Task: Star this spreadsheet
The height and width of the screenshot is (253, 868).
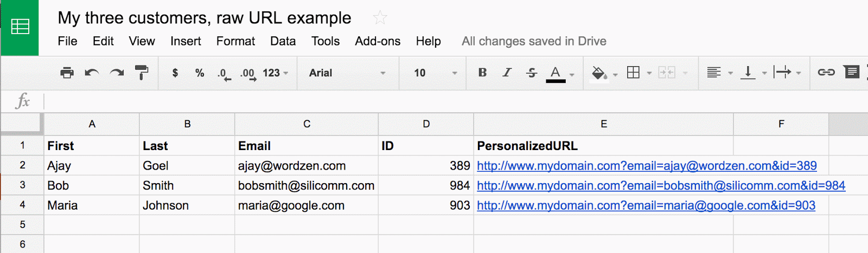Action: pos(380,18)
